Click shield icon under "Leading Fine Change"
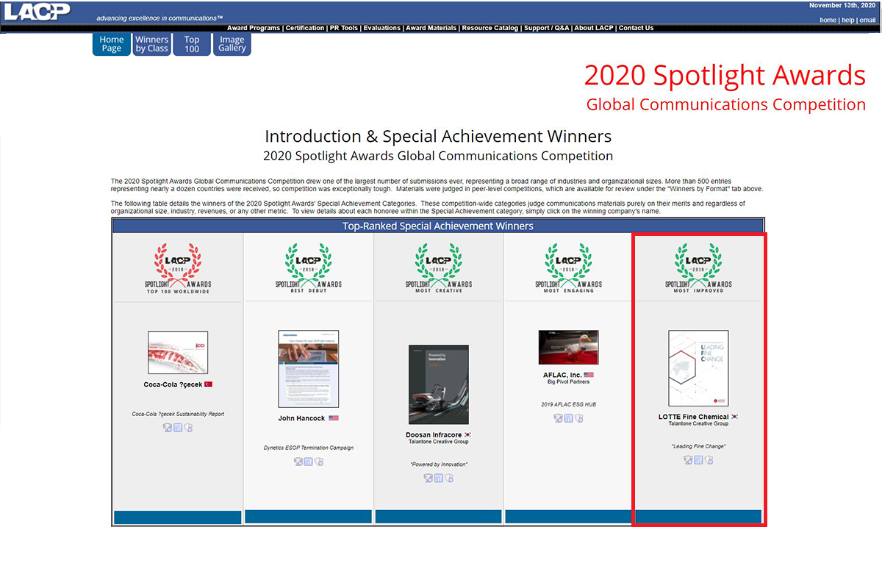The image size is (882, 588). pos(709,460)
